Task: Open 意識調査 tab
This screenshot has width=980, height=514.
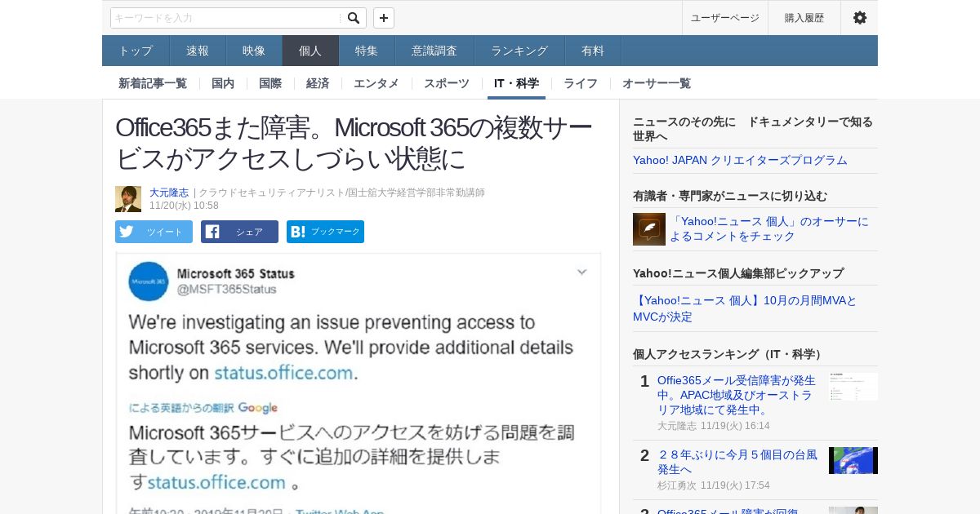Action: click(434, 51)
